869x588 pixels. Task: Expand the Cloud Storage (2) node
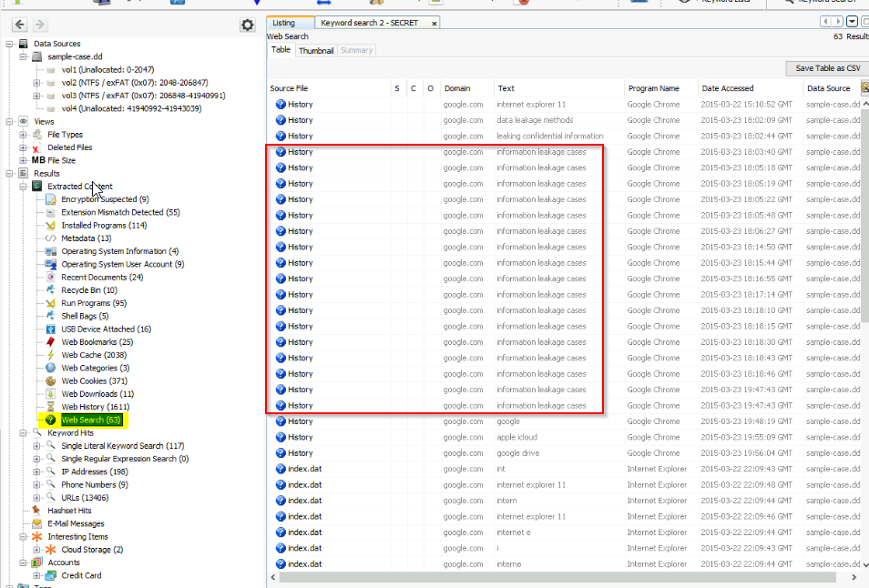(36, 549)
